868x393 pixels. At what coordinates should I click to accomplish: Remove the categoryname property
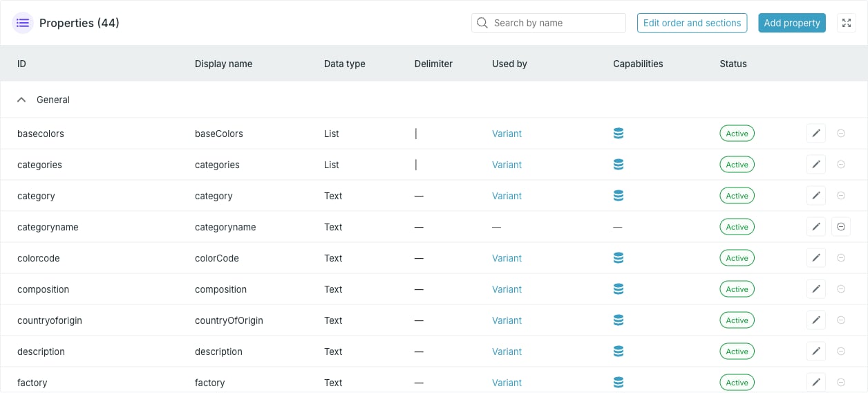[x=841, y=227]
